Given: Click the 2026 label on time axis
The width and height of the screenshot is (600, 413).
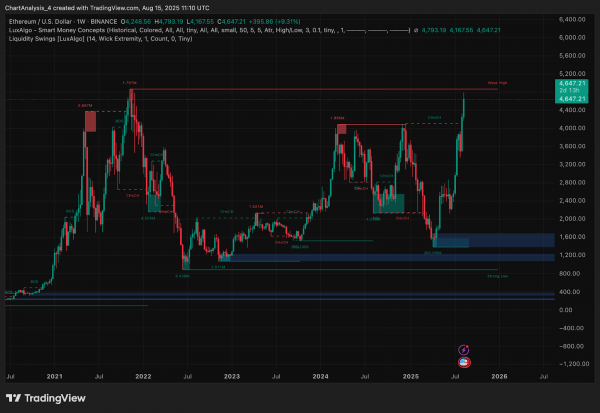Looking at the screenshot, I should coord(499,377).
